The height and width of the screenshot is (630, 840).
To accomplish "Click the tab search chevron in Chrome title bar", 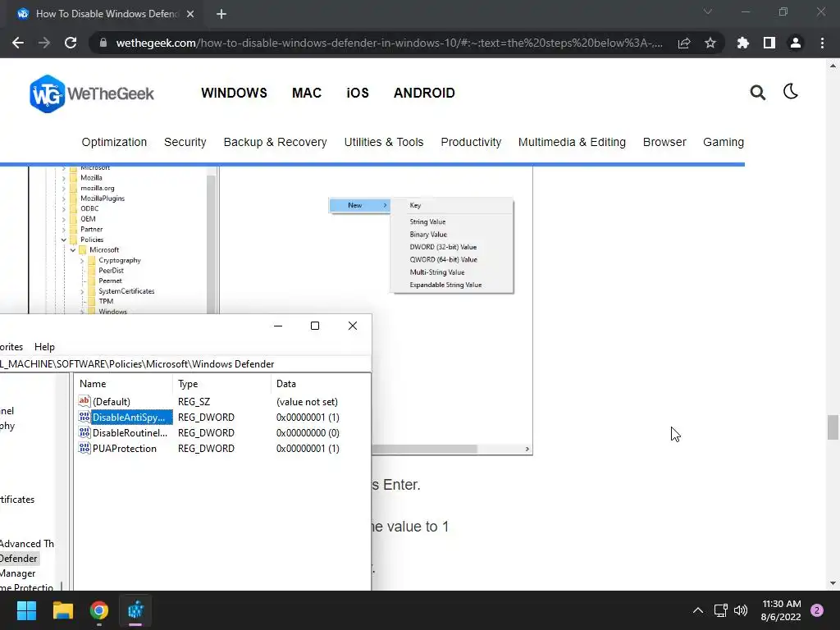I will point(708,11).
